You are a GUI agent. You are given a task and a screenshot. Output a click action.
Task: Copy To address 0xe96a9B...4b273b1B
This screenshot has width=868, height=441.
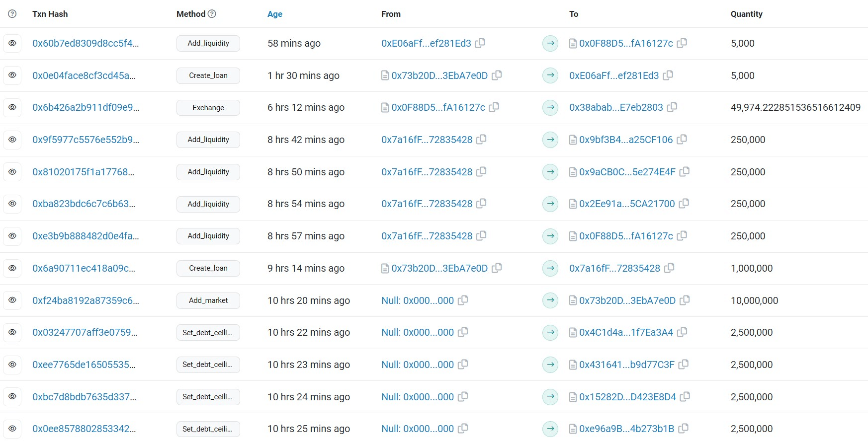[x=684, y=429]
